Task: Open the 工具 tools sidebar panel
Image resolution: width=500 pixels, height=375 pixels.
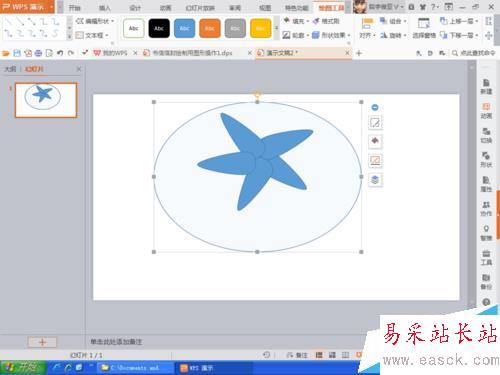Action: pos(486,257)
